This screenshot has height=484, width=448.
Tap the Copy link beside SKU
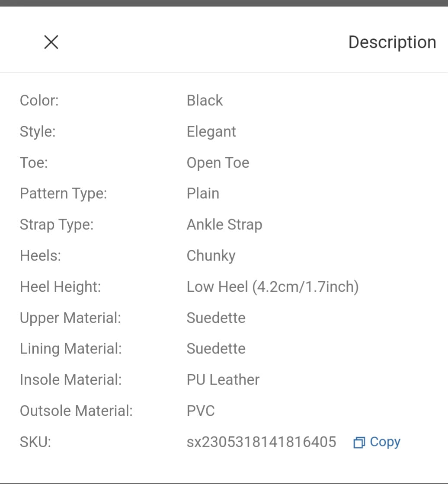385,442
